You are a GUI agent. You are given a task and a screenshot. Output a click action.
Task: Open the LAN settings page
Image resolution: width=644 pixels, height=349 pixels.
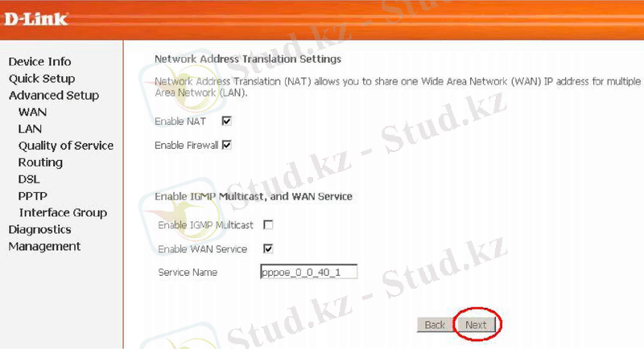click(x=30, y=129)
